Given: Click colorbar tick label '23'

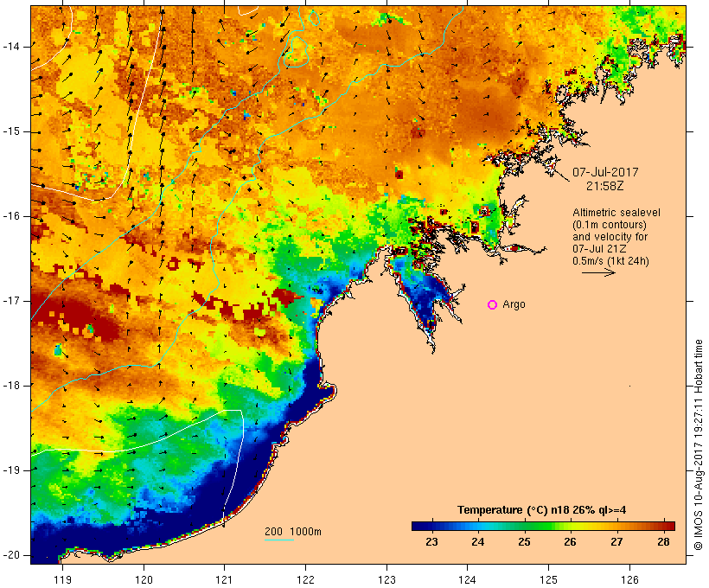Looking at the screenshot, I should [431, 542].
